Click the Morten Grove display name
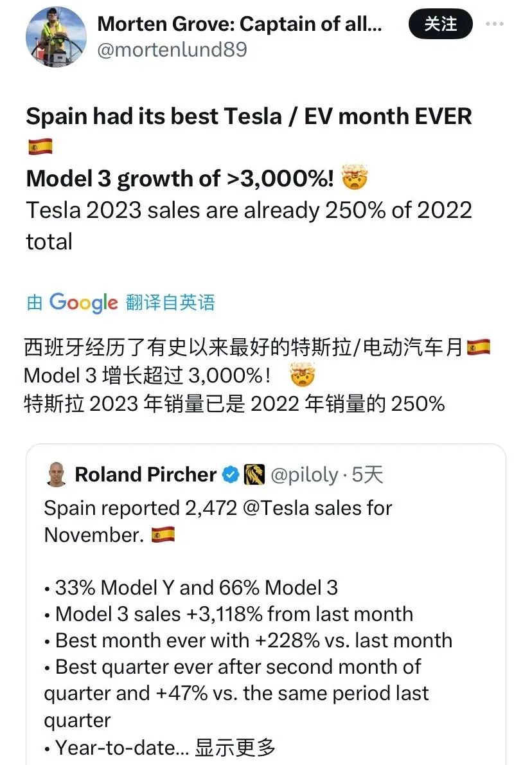The width and height of the screenshot is (532, 765). tap(240, 23)
